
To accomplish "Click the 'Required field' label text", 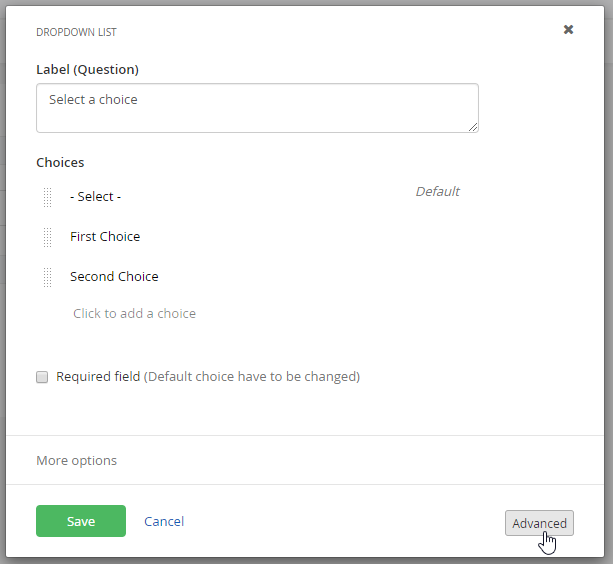I will coord(98,377).
